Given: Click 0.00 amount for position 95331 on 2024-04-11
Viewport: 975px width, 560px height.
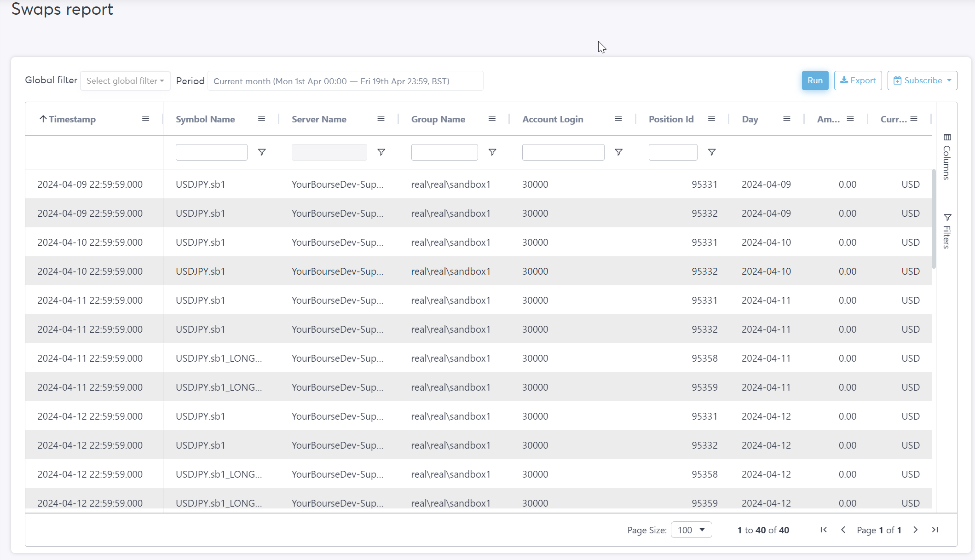Looking at the screenshot, I should click(x=848, y=300).
